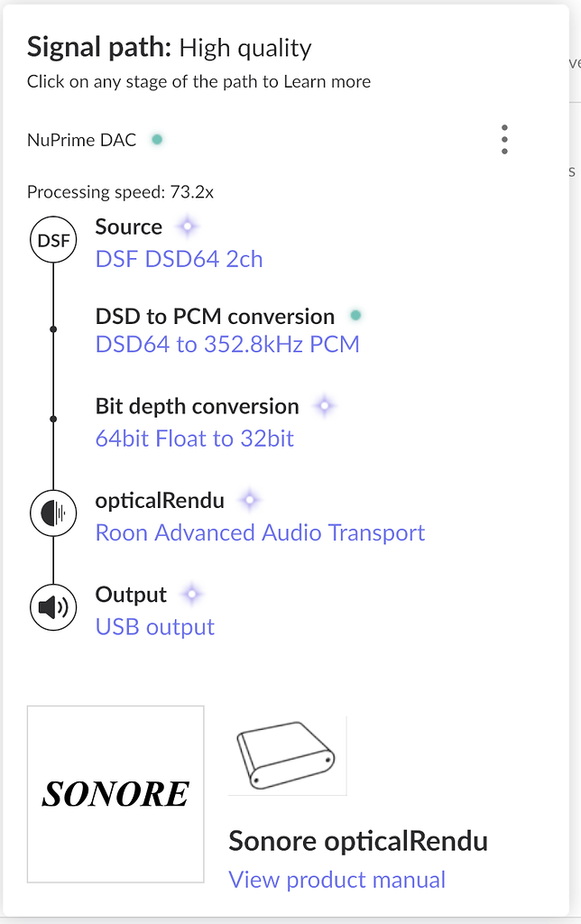581x924 pixels.
Task: Expand details for the DSF DSD64 2ch source
Action: (x=178, y=259)
